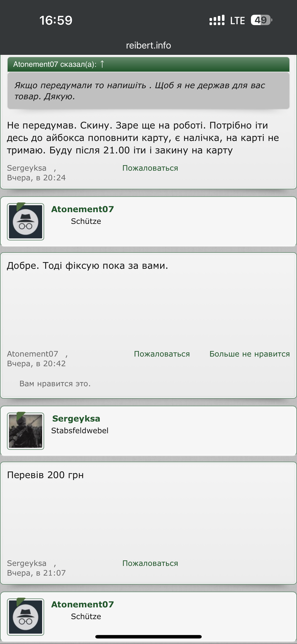Tap the LTE network indicator

237,20
